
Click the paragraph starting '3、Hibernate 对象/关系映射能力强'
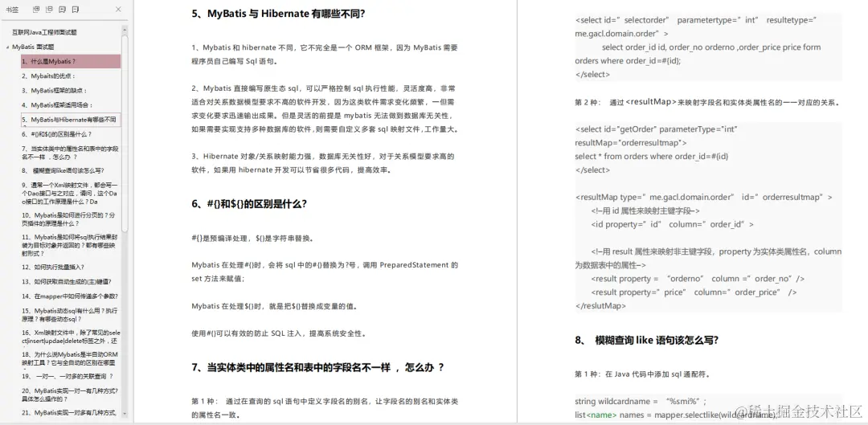[323, 163]
